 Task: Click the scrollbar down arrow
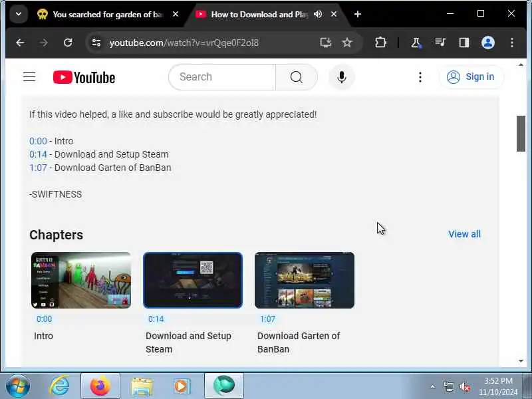coord(521,361)
